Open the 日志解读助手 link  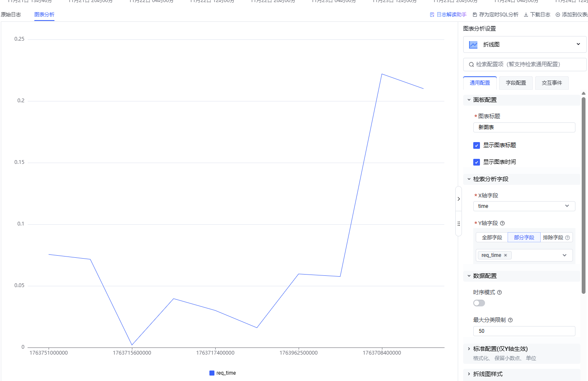(x=448, y=15)
